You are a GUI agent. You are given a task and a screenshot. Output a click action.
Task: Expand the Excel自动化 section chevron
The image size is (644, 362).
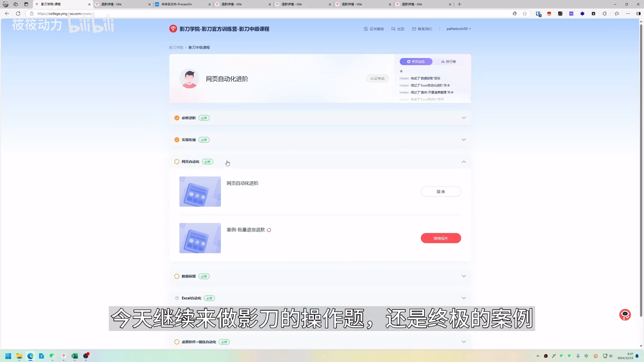tap(464, 298)
